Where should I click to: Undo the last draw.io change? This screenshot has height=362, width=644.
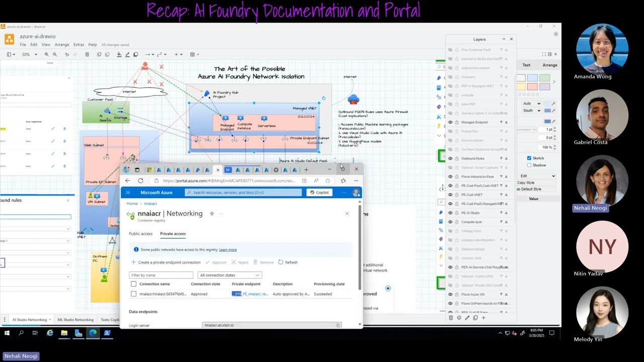tap(67, 54)
